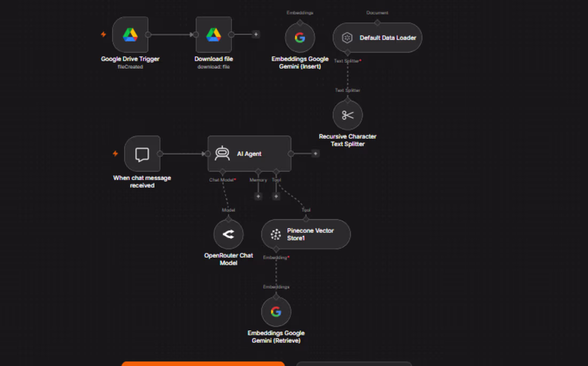Click the orange button at bottom of canvas
588x366 pixels.
click(203, 364)
